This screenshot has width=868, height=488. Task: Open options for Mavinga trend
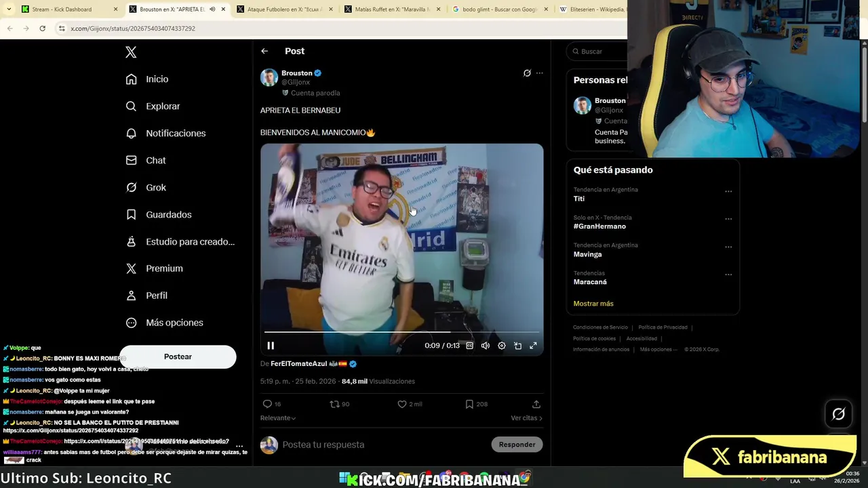tap(728, 247)
